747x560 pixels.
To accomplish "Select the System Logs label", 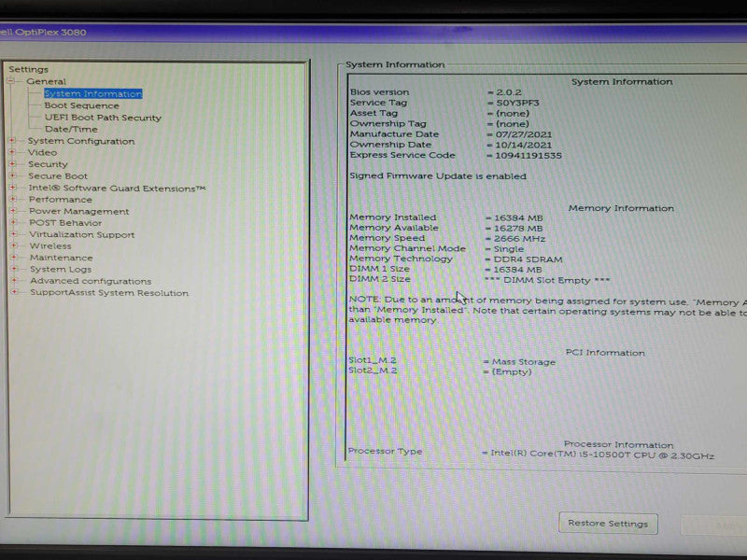I will 61,269.
